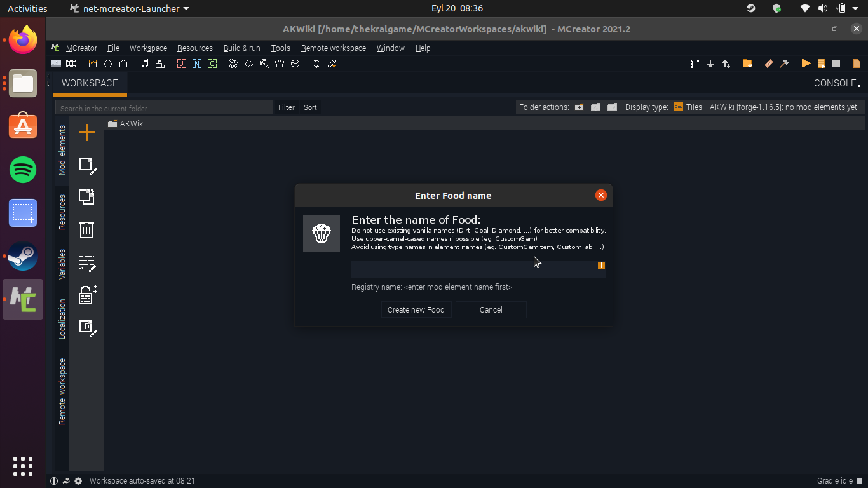Click the import texture image toolbar icon
Viewport: 868px width, 488px height.
click(x=56, y=64)
